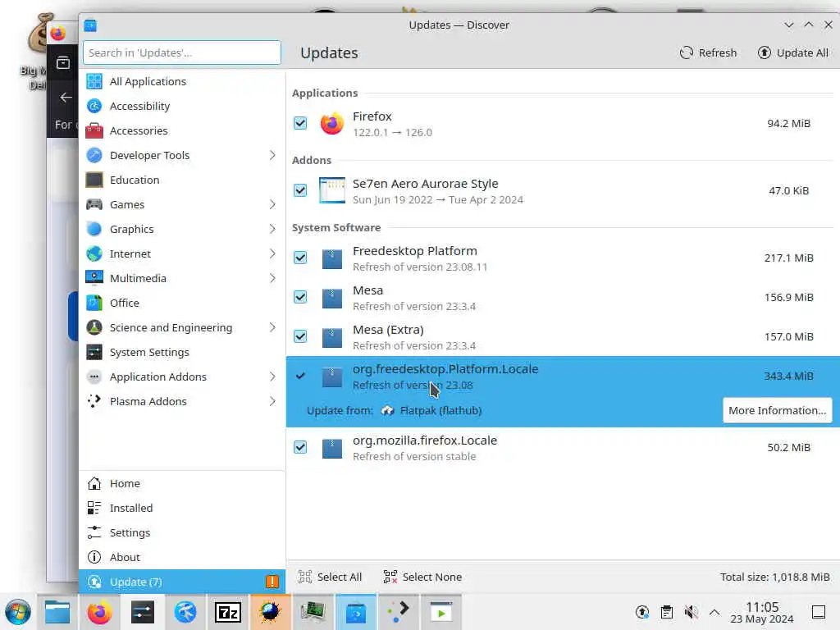Click the org.mozilla.firefox.Locale package icon
The height and width of the screenshot is (630, 840).
click(x=331, y=448)
